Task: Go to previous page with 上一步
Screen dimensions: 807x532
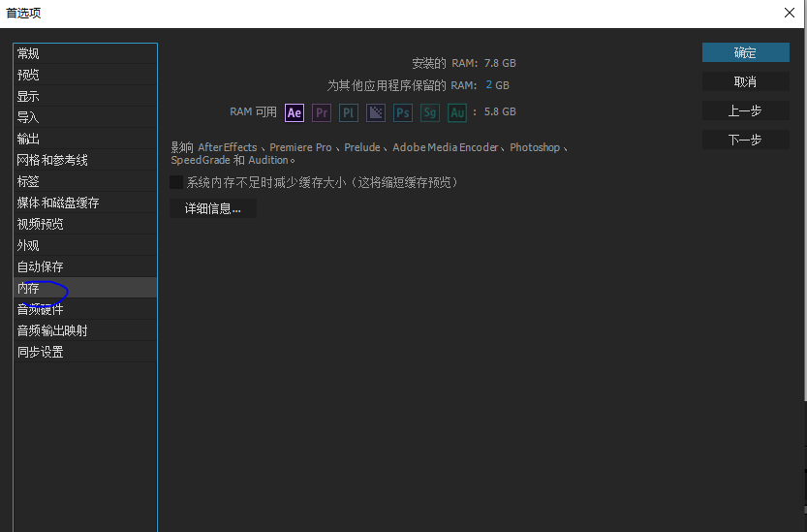Action: (745, 110)
